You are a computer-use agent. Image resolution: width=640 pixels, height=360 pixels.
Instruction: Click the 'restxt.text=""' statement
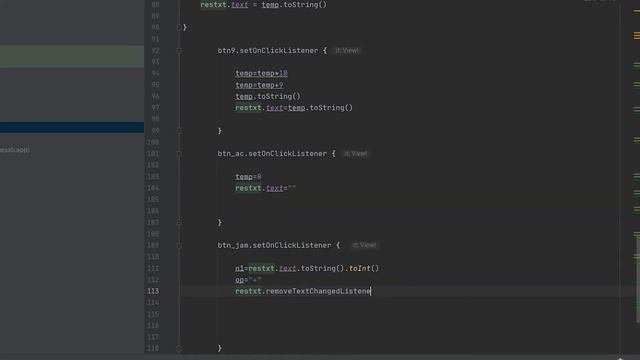pyautogui.click(x=265, y=188)
